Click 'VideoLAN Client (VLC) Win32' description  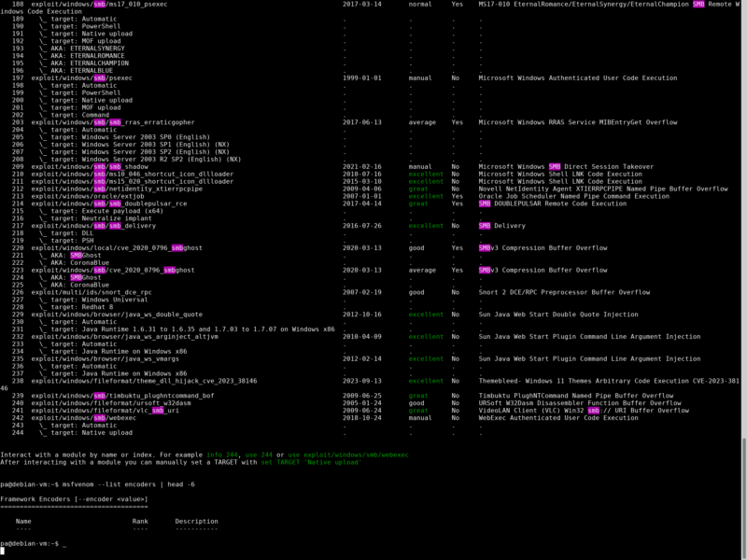[x=584, y=411]
